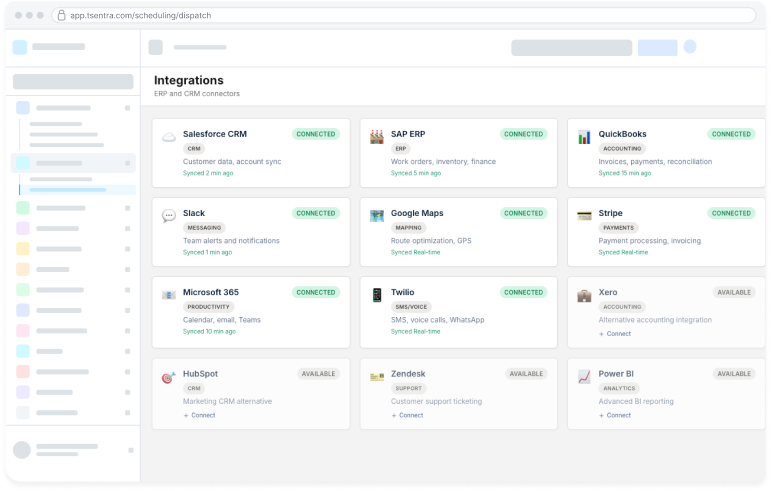The image size is (771, 491).
Task: Open the Slack card title
Action: (194, 213)
